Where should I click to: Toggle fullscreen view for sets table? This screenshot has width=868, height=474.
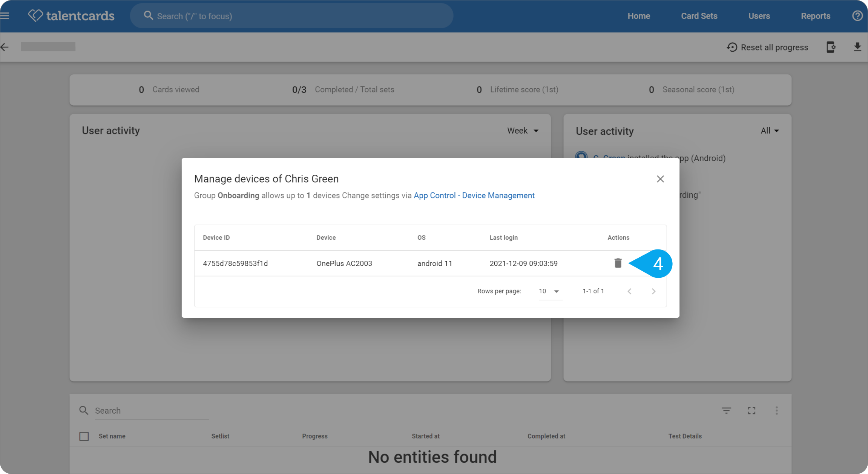751,411
